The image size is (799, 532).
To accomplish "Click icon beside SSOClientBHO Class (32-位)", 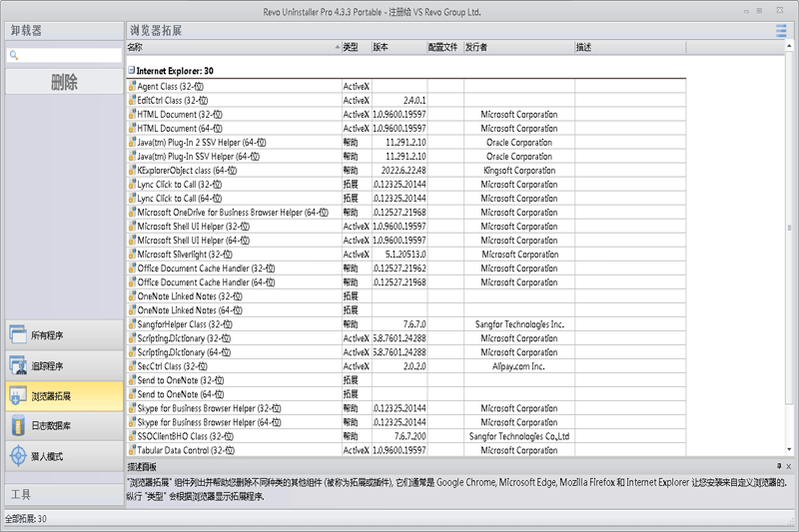I will (x=132, y=436).
